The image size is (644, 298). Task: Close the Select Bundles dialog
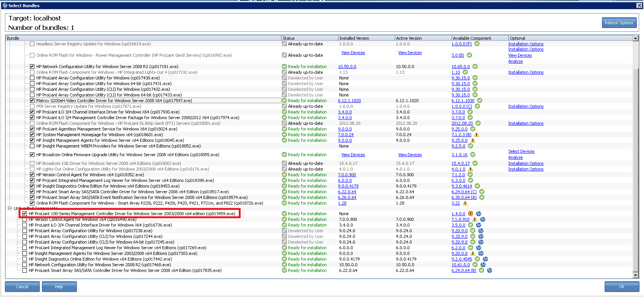click(639, 6)
